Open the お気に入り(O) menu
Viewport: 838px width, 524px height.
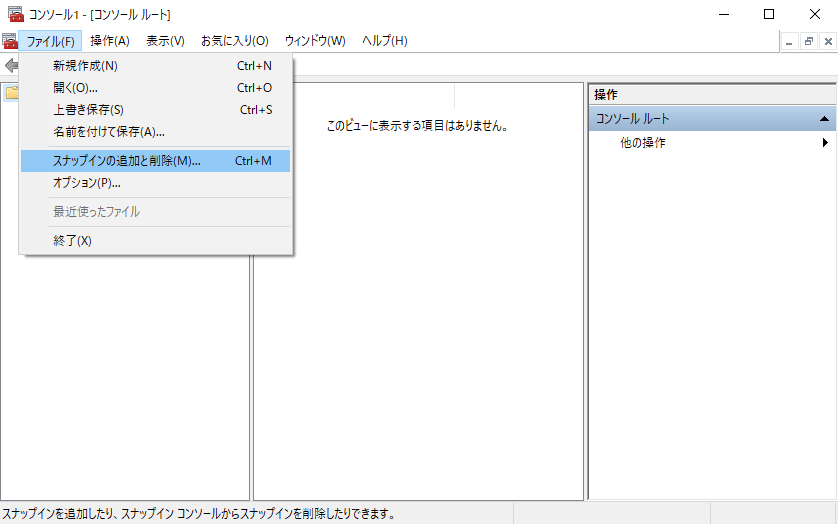(234, 41)
